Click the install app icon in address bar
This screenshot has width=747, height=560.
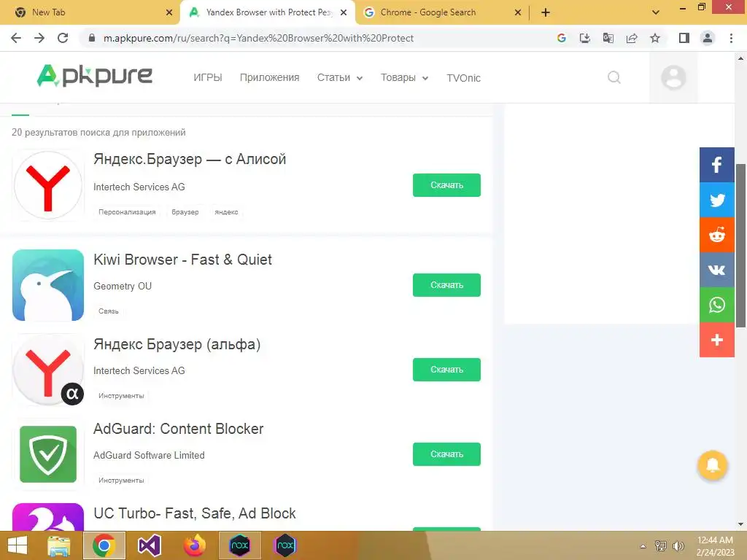[x=585, y=38]
